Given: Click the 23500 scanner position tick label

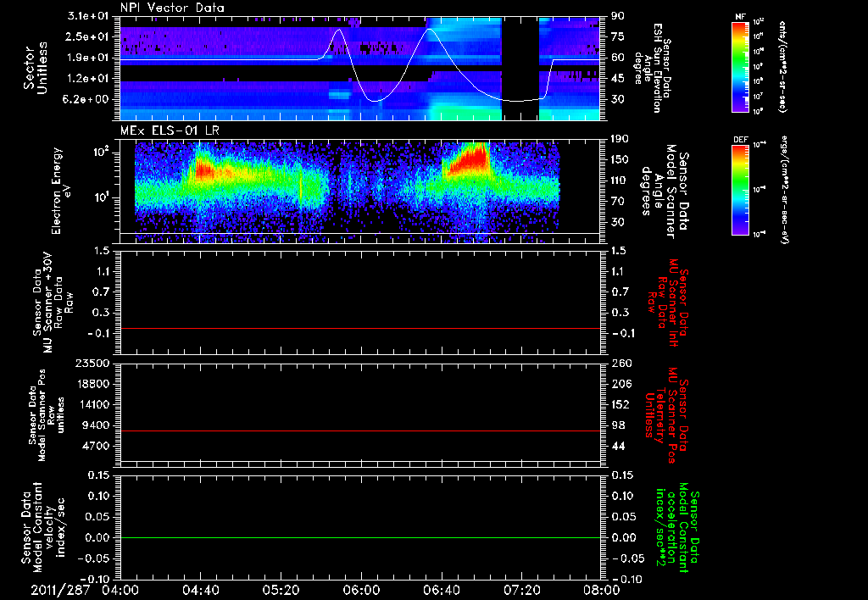Looking at the screenshot, I should (92, 363).
